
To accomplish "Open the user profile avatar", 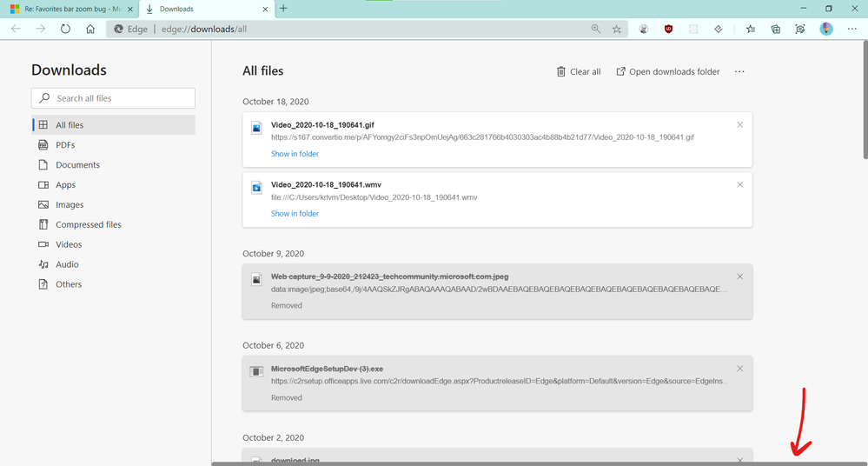I will tap(826, 29).
